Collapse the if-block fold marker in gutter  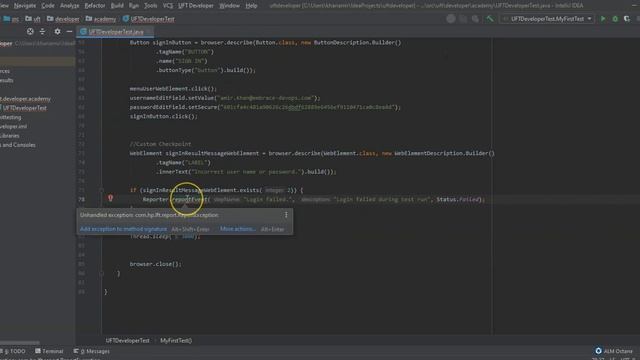click(x=101, y=190)
